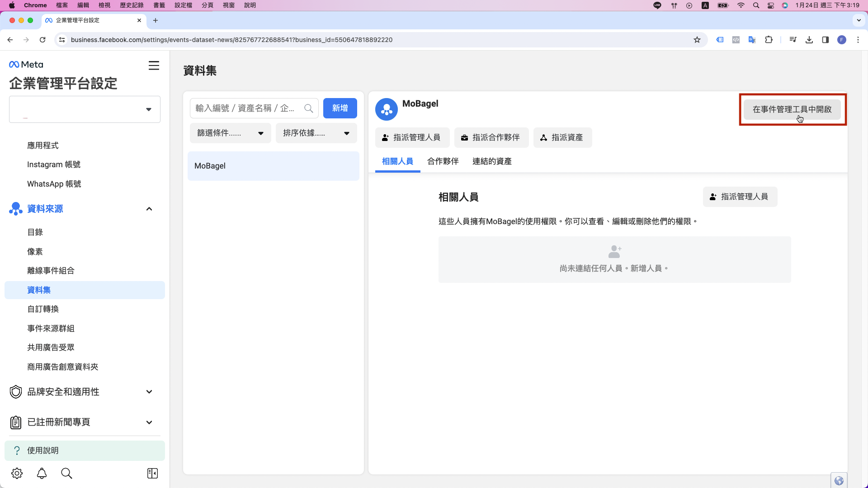
Task: Click the Meta logo
Action: [x=26, y=65]
